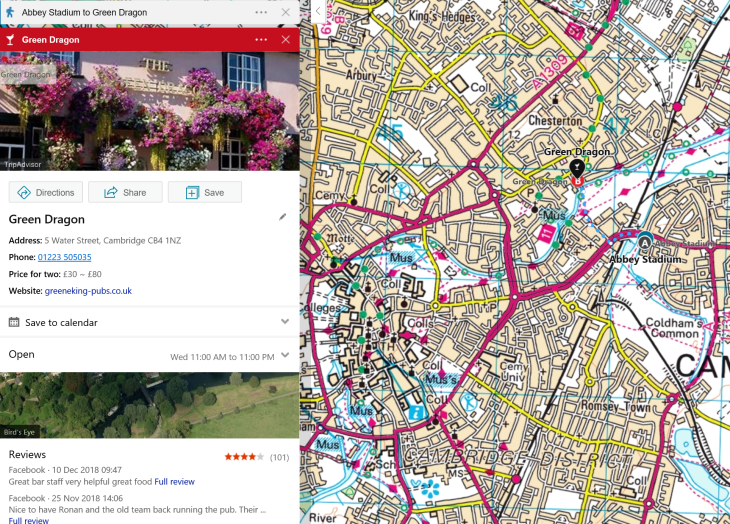Click the Directions button
Image resolution: width=730 pixels, height=524 pixels.
pos(46,193)
